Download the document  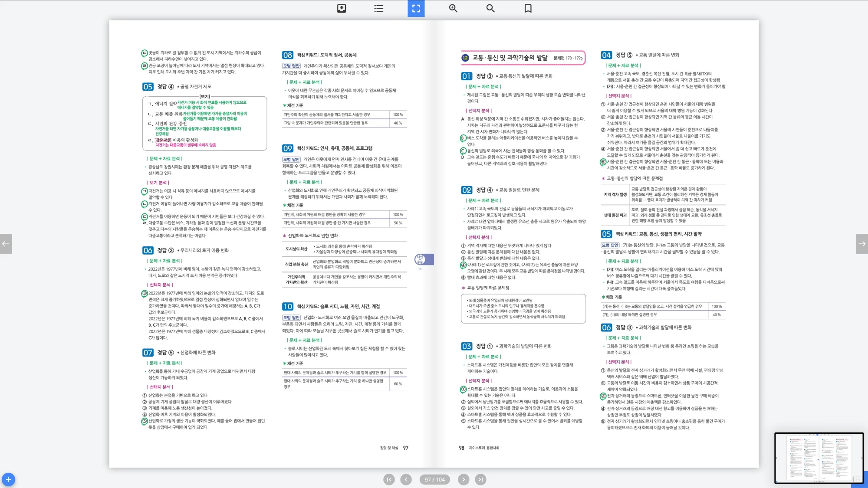[341, 8]
